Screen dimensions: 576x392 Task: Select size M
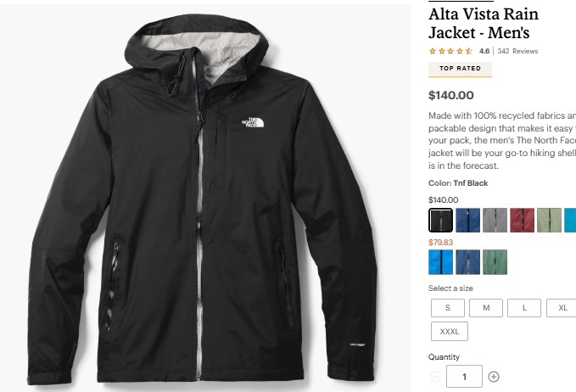point(486,308)
